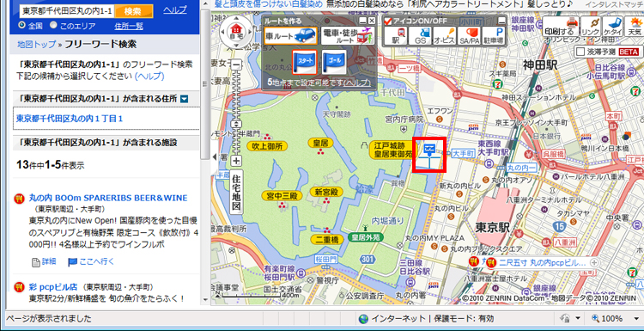
Task: Open the 天気 weather icon
Action: [635, 27]
